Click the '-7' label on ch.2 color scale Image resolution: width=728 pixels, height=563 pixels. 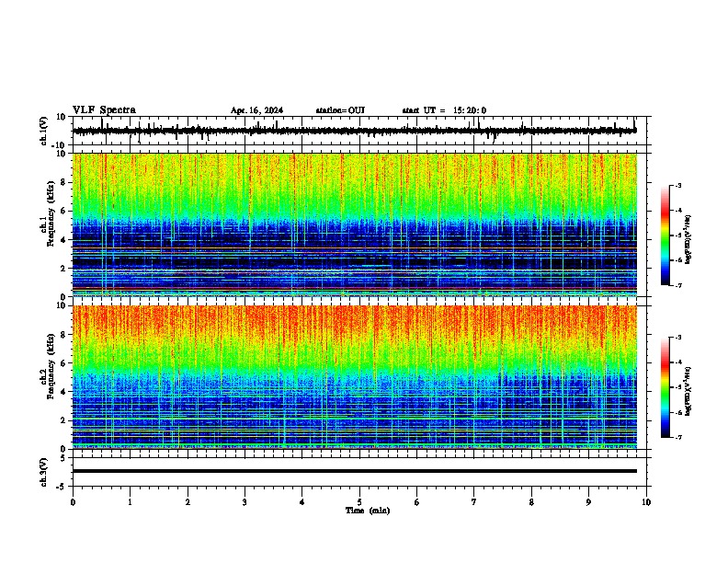coord(678,437)
